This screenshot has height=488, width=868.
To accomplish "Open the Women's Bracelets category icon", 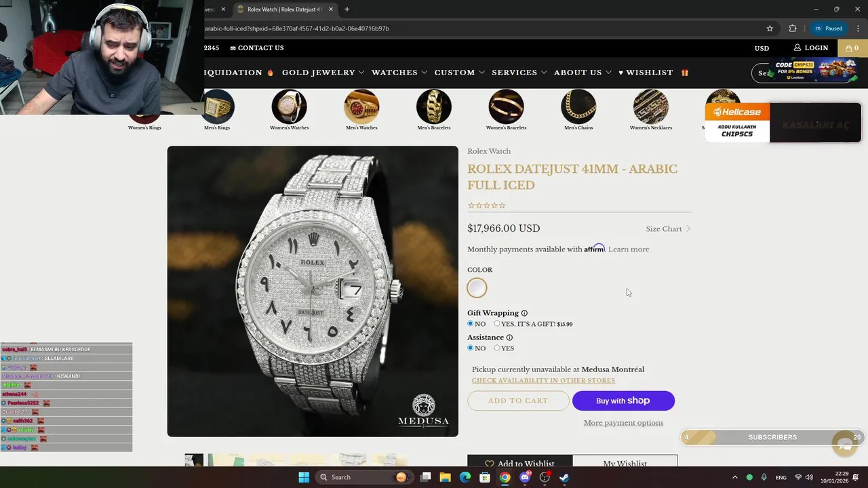I will click(506, 107).
